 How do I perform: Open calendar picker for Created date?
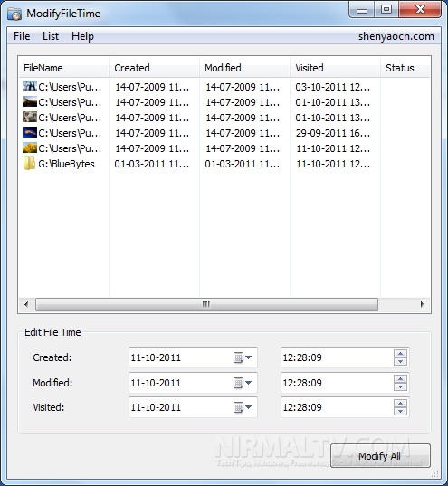(x=243, y=357)
